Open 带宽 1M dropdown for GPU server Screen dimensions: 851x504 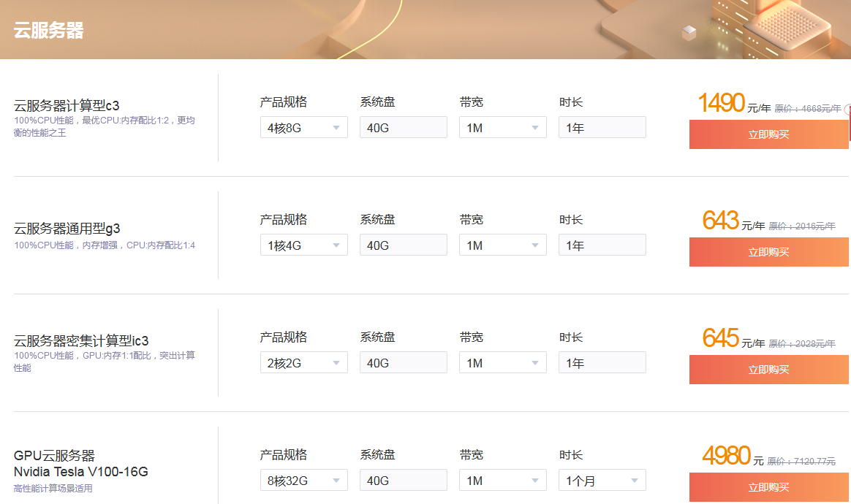pos(502,481)
